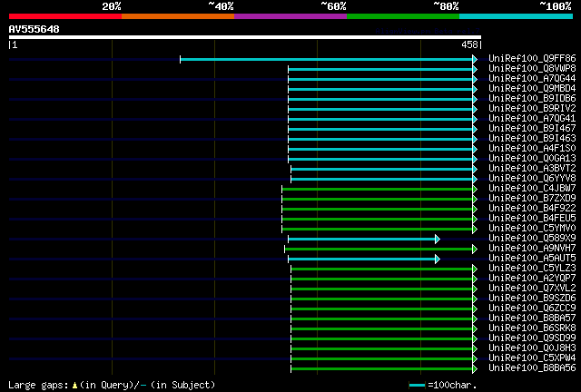Click the cyan =100char scale bar
581x392 pixels.
417,386
